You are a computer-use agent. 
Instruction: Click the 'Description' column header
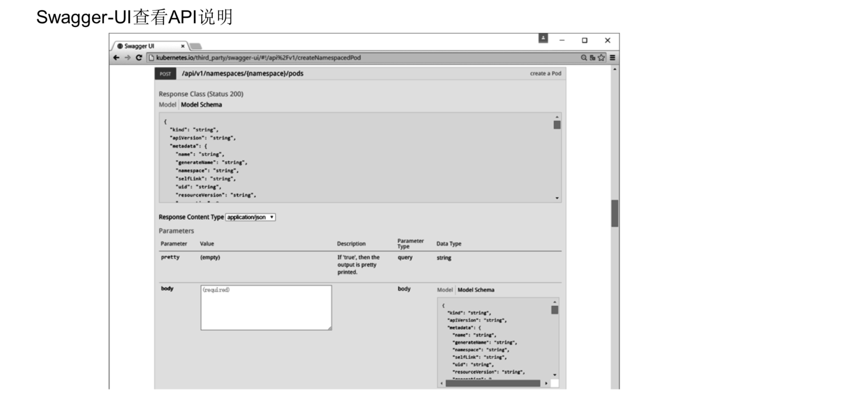coord(351,244)
